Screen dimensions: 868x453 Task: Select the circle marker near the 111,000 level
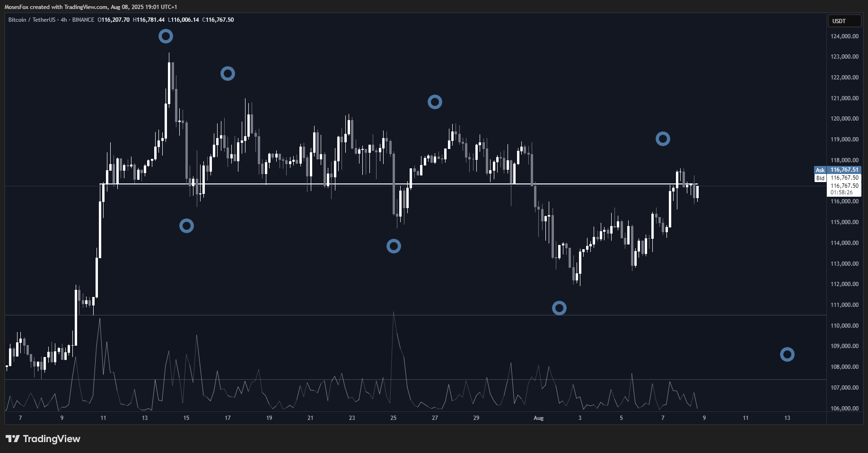[559, 308]
